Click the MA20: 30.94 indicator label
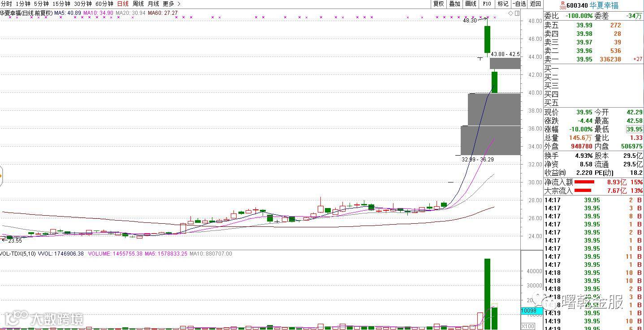 point(130,13)
